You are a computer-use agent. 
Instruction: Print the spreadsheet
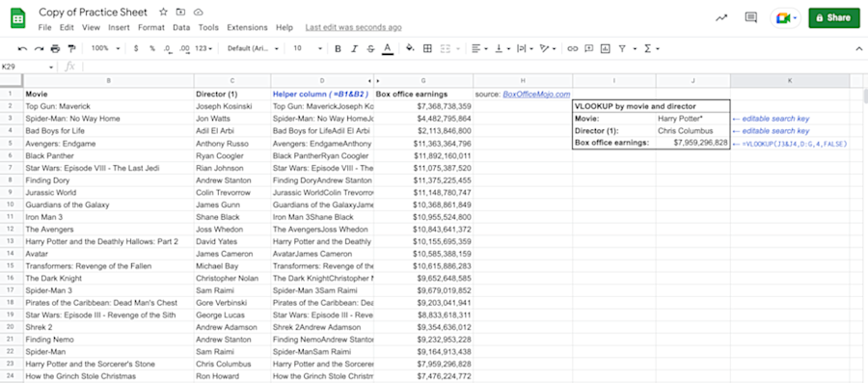tap(55, 48)
